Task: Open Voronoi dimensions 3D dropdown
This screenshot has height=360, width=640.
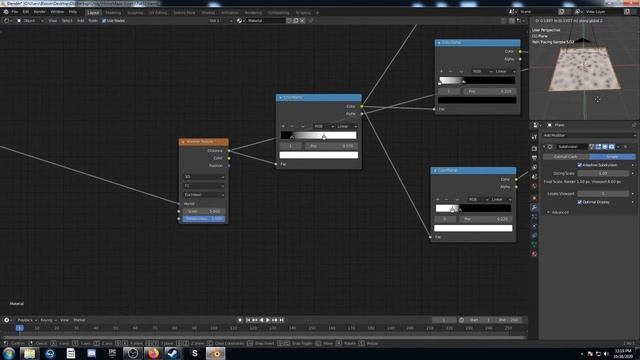Action: [204, 177]
